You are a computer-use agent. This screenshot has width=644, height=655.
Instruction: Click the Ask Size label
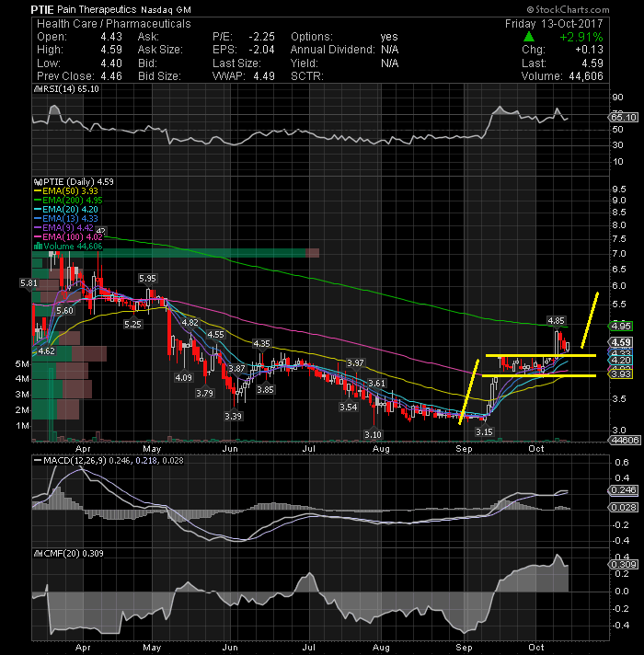(160, 50)
